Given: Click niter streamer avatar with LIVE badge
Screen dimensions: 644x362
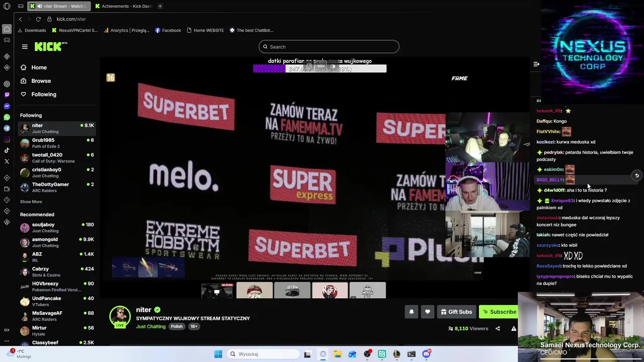Looking at the screenshot, I should point(120,317).
